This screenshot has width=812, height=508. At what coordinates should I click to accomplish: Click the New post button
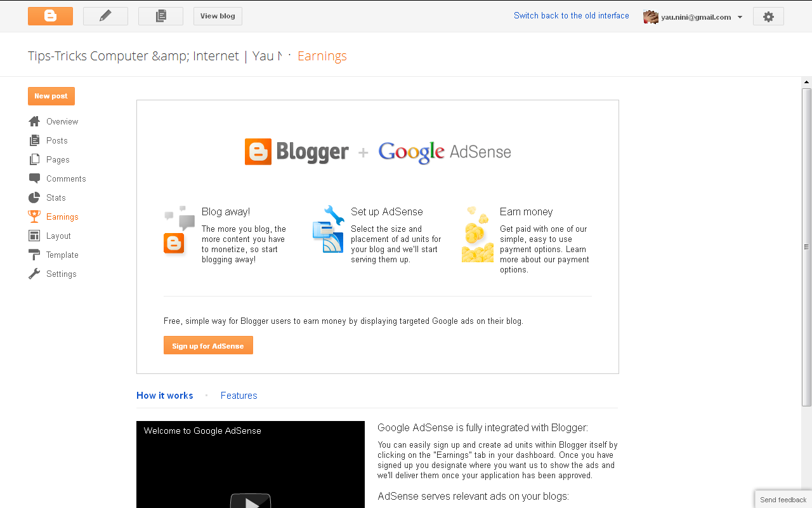51,96
